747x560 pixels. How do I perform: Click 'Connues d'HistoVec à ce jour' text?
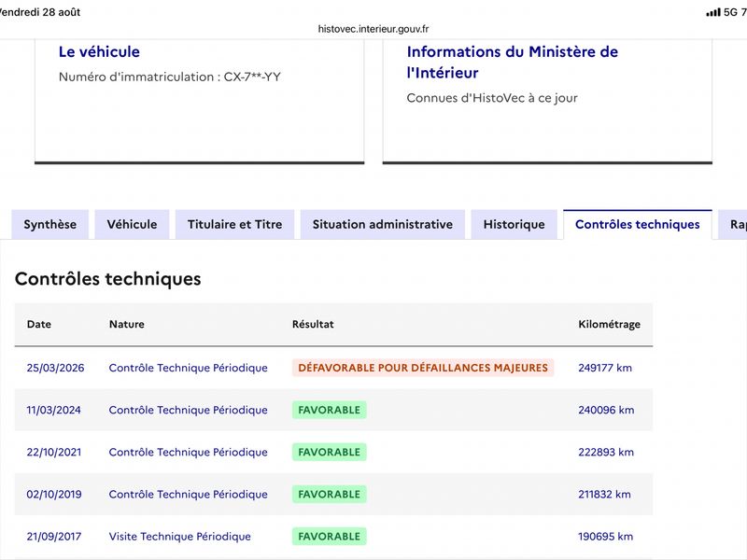tap(492, 98)
